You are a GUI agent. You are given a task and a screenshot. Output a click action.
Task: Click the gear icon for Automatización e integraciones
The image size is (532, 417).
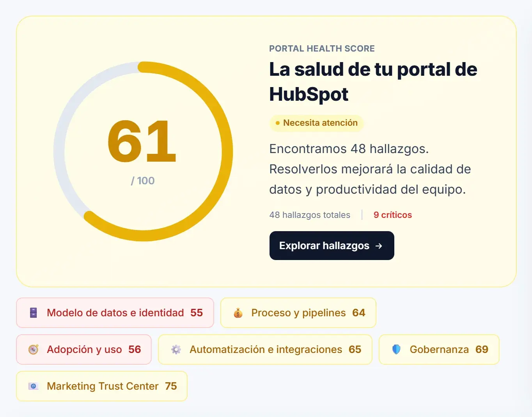(x=176, y=349)
